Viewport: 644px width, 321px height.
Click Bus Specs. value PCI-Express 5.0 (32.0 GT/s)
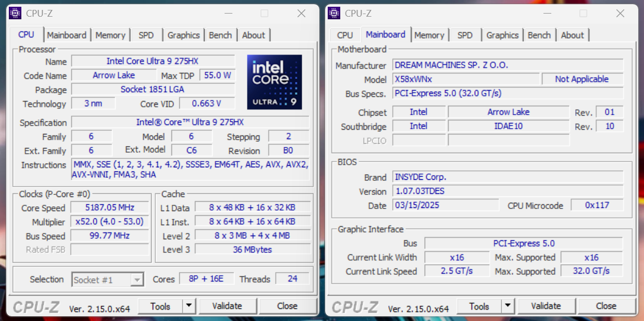point(507,93)
